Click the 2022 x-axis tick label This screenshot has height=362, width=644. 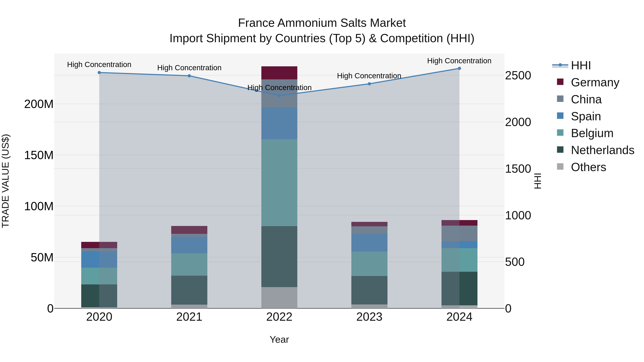click(x=279, y=317)
